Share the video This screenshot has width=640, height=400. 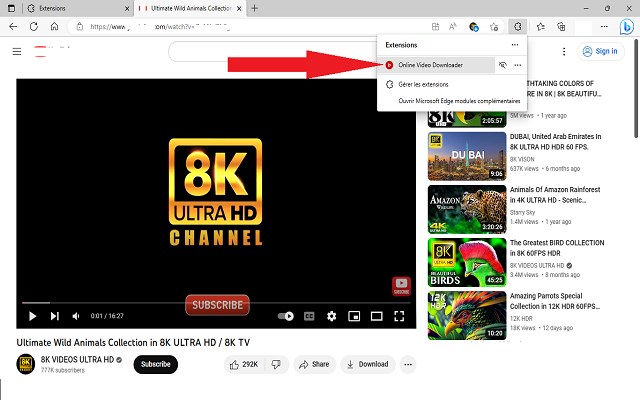point(314,364)
